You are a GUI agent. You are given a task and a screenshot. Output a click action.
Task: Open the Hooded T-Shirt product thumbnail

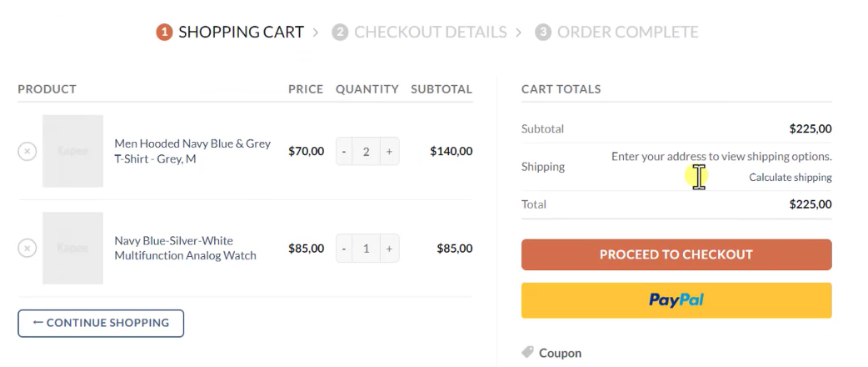[x=72, y=151]
